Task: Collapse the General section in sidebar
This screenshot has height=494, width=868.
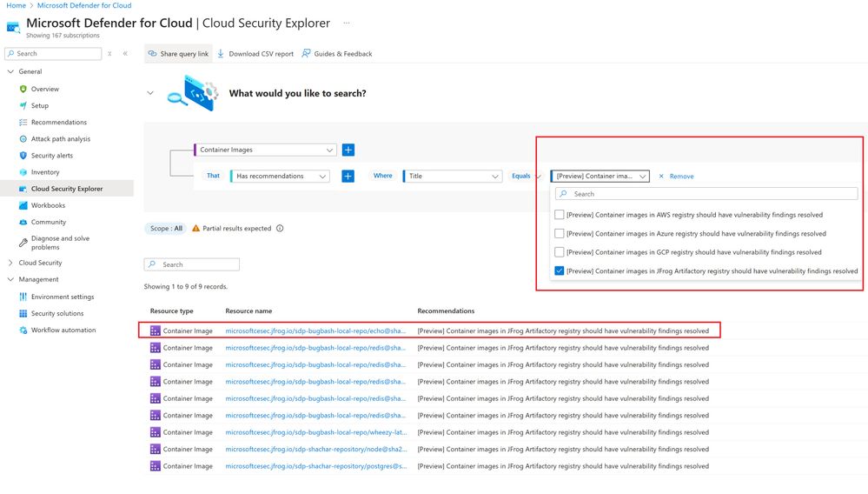Action: 10,71
